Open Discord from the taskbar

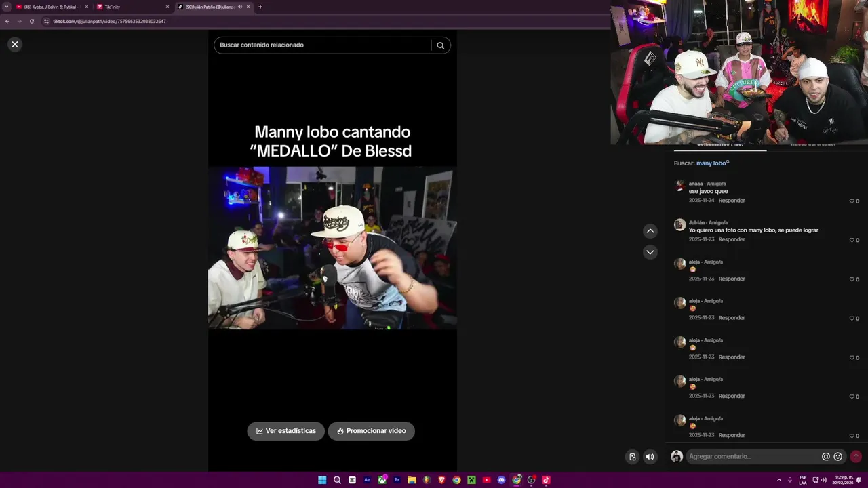pos(501,480)
